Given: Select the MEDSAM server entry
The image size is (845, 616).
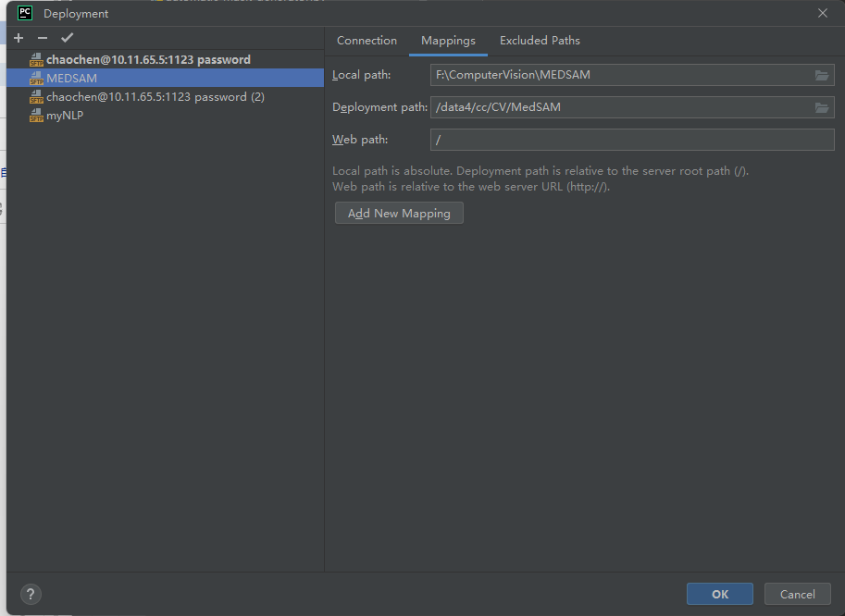Looking at the screenshot, I should coord(71,79).
